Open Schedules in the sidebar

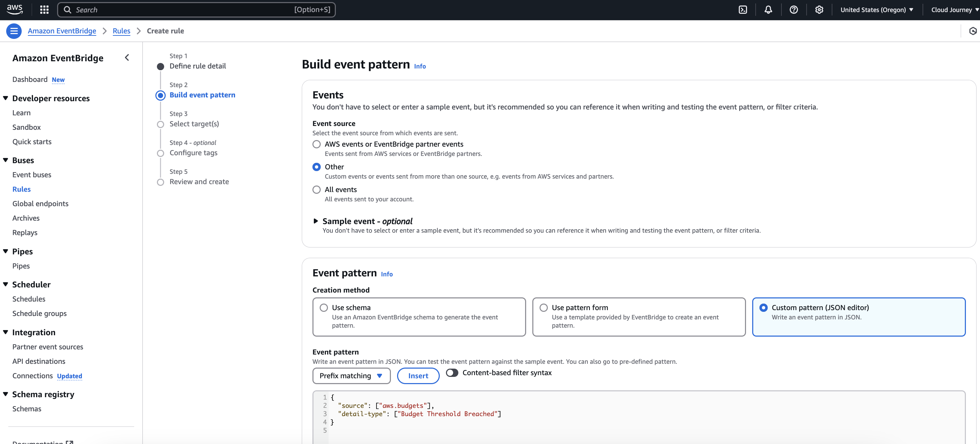[x=29, y=299]
